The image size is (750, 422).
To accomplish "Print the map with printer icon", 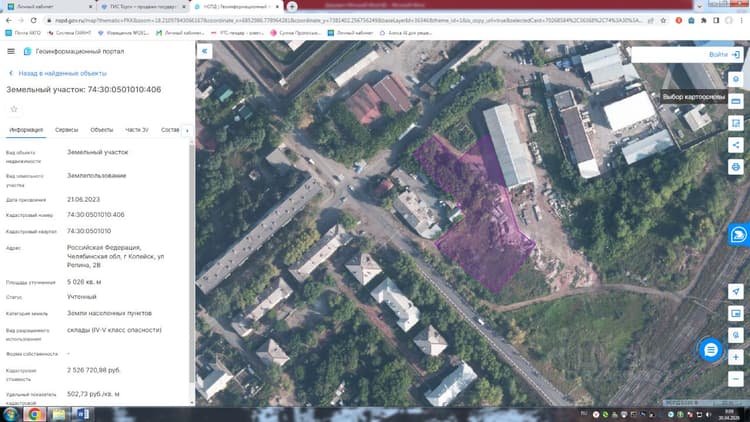I will (x=736, y=167).
